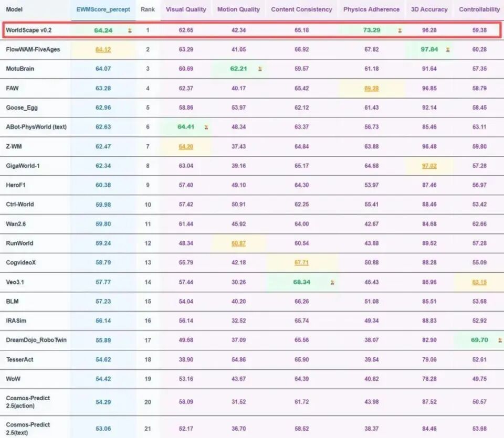Select the WorldScape v0.2 model name
Screen dimensions: 504x438
point(28,30)
